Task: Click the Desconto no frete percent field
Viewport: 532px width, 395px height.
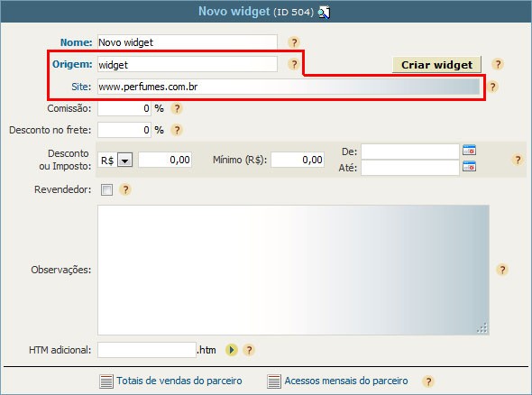Action: 124,130
